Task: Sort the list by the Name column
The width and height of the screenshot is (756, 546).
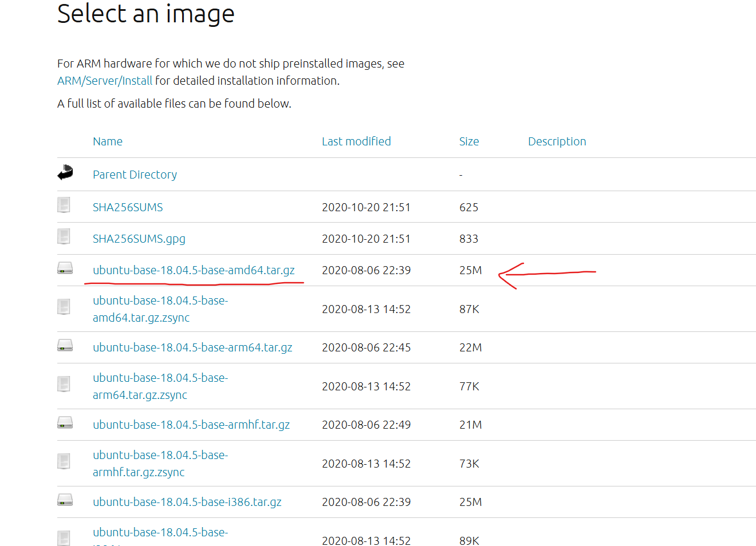Action: [x=108, y=141]
